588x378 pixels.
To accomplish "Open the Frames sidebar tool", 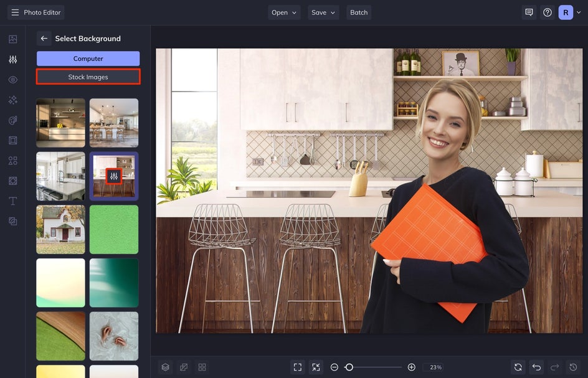I will (x=12, y=140).
